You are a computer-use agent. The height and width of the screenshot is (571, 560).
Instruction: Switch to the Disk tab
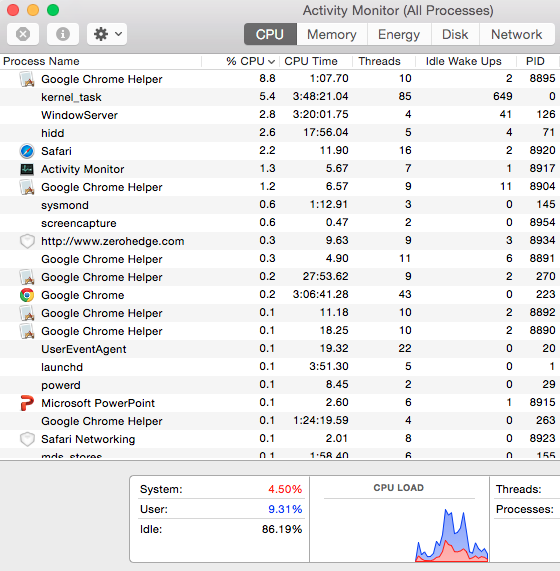[455, 34]
